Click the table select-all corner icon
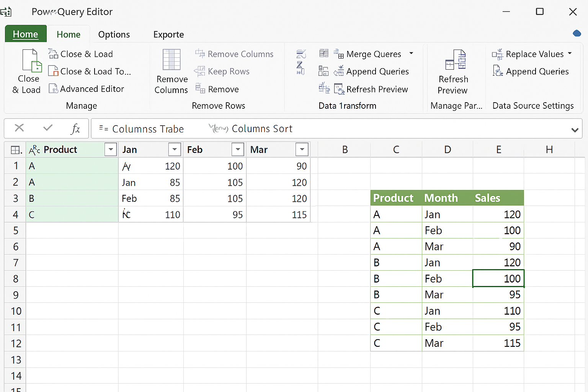588x392 pixels. pos(16,150)
